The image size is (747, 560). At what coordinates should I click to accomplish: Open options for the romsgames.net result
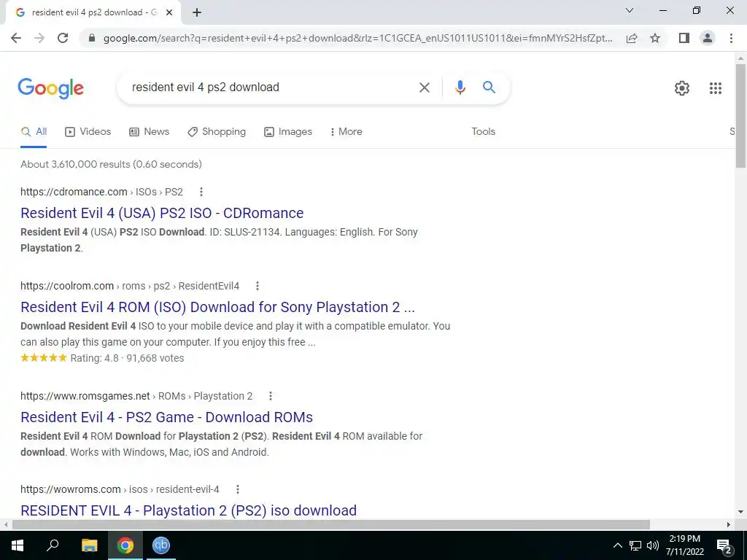(270, 396)
